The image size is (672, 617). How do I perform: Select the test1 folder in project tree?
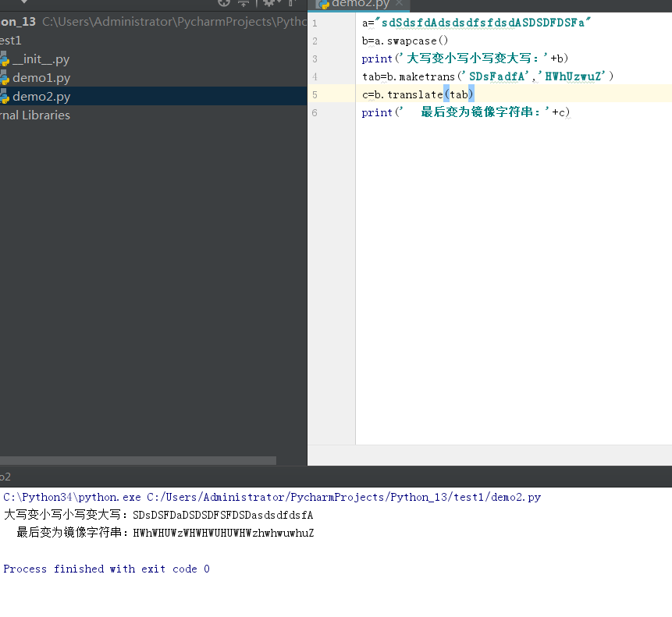[x=10, y=41]
